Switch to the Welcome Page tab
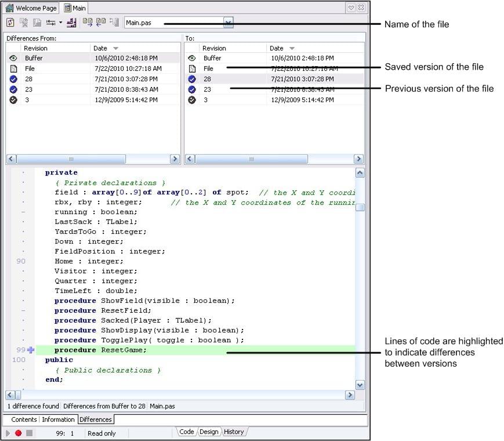The height and width of the screenshot is (441, 504). (31, 8)
